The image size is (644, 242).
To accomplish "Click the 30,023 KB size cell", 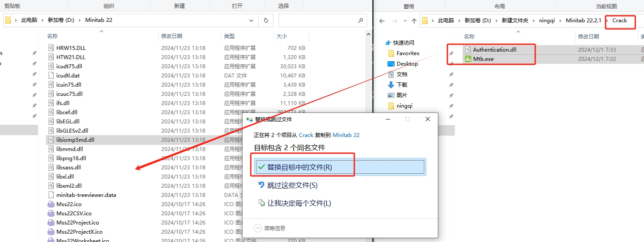I will click(293, 66).
